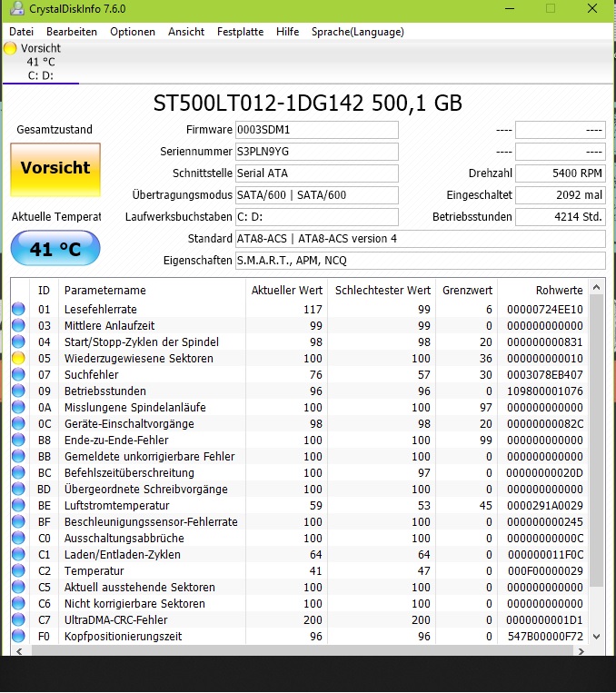616x693 pixels.
Task: Click the 41 °C temperature button
Action: tap(55, 248)
